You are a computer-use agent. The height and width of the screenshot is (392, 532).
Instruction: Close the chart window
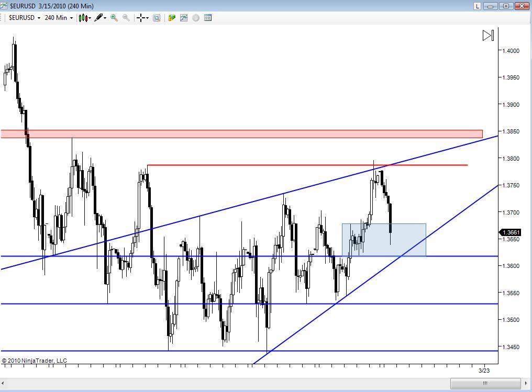pos(522,6)
